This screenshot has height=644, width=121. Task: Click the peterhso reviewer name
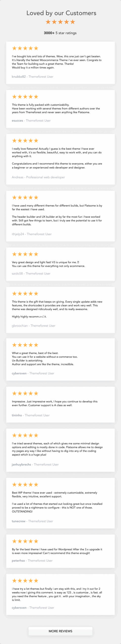pos(18,561)
